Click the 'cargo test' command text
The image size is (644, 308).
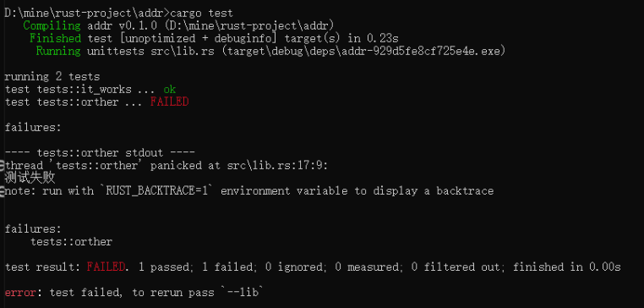pos(201,14)
